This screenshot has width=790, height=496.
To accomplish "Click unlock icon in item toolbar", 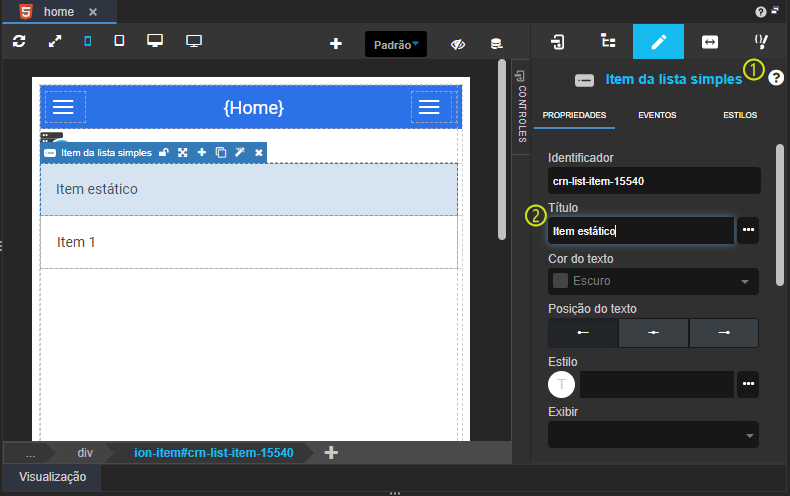I will pos(164,153).
